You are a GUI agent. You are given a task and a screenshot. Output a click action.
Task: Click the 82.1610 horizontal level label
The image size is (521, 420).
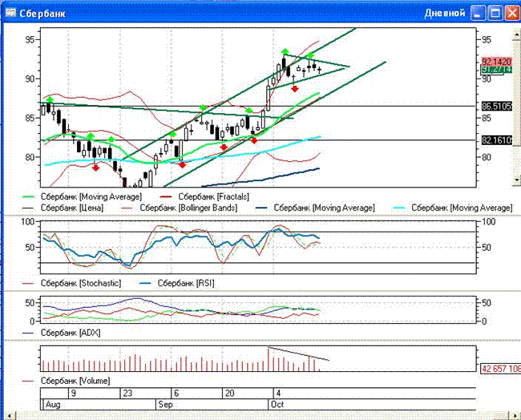496,140
